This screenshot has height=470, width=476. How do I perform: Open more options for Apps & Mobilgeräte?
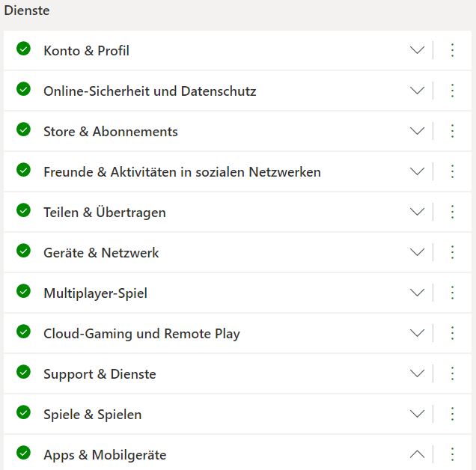pyautogui.click(x=452, y=454)
